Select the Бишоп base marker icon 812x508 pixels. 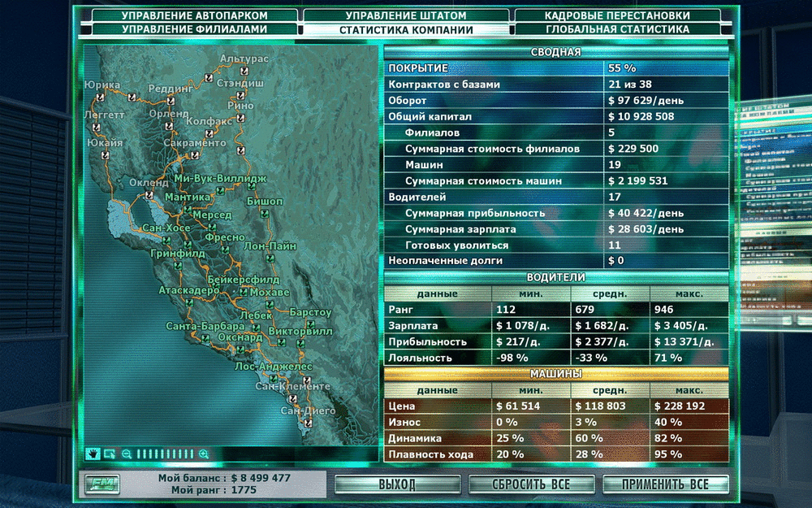click(x=265, y=213)
